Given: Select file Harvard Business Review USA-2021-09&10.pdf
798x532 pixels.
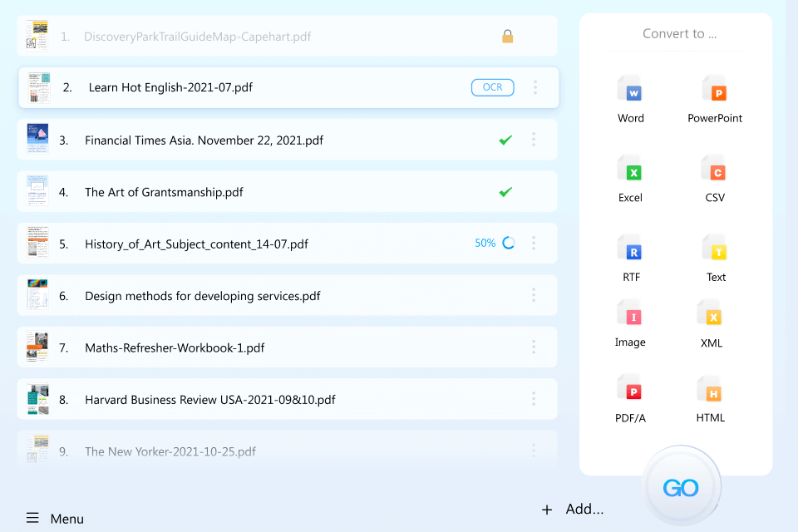Looking at the screenshot, I should (287, 399).
